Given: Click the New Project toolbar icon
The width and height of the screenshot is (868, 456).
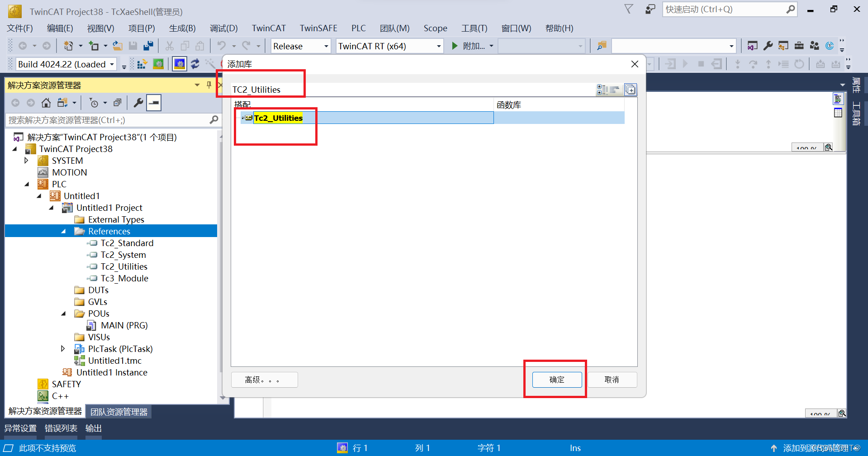Looking at the screenshot, I should (x=68, y=46).
